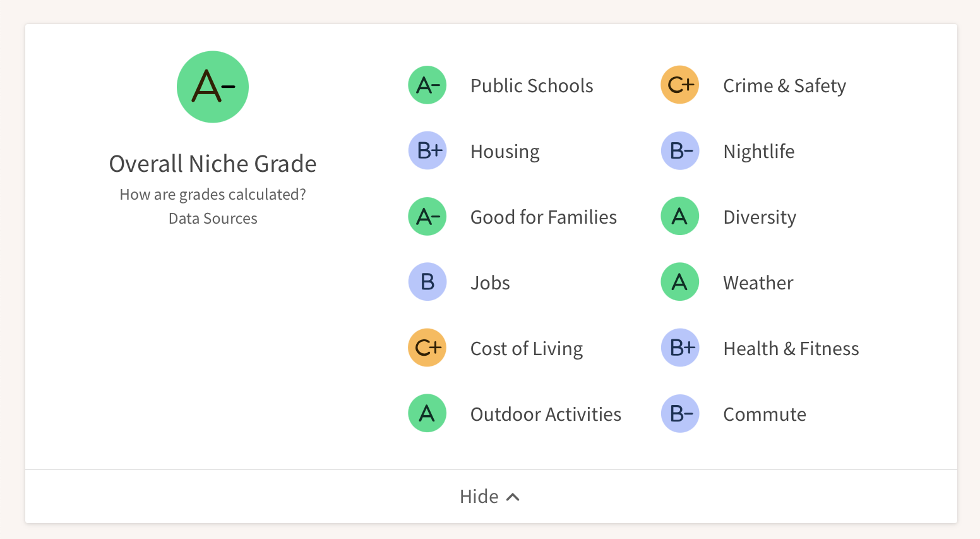Screen dimensions: 980x539
Task: Open the Health & Fitness label
Action: (x=791, y=349)
